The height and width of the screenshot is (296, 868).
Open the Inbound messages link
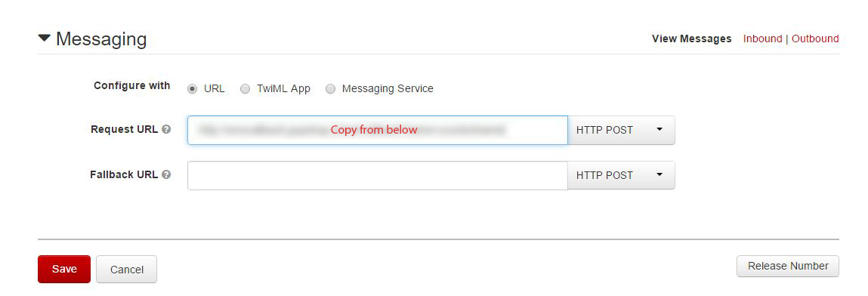pos(762,39)
